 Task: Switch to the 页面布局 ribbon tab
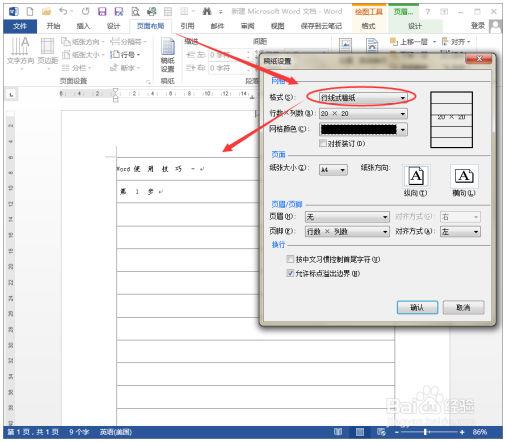tap(150, 26)
